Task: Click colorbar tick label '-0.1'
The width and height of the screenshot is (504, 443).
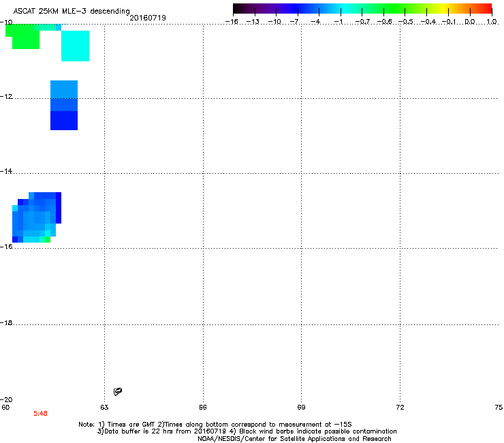Action: 449,22
